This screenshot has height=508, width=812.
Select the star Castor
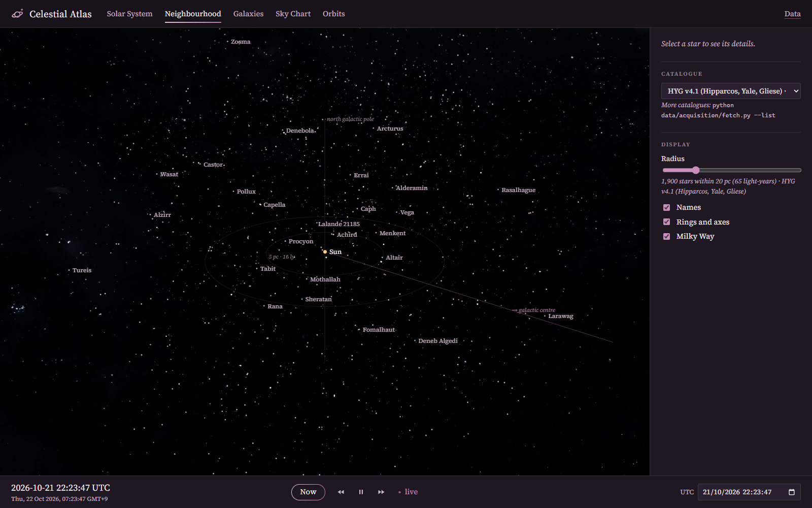213,165
